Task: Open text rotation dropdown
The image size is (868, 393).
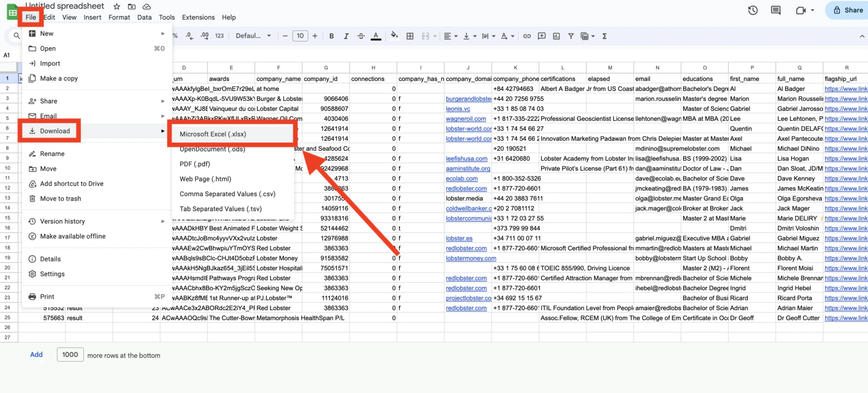Action: click(507, 36)
